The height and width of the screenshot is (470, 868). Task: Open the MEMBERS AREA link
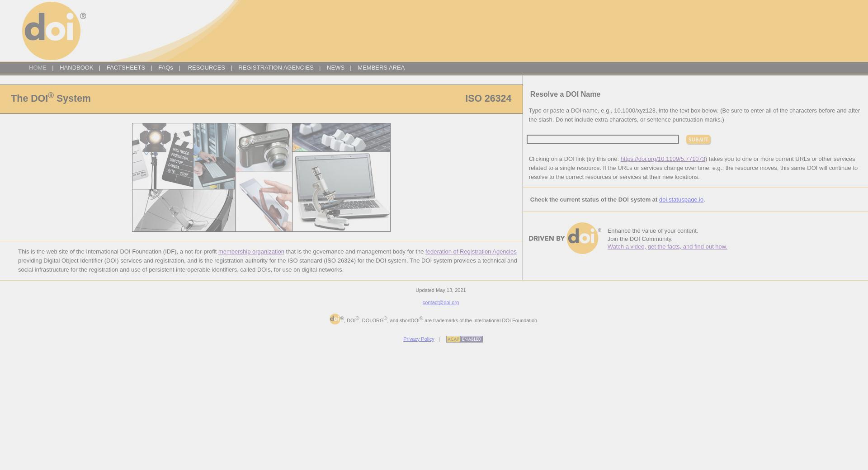pyautogui.click(x=381, y=68)
